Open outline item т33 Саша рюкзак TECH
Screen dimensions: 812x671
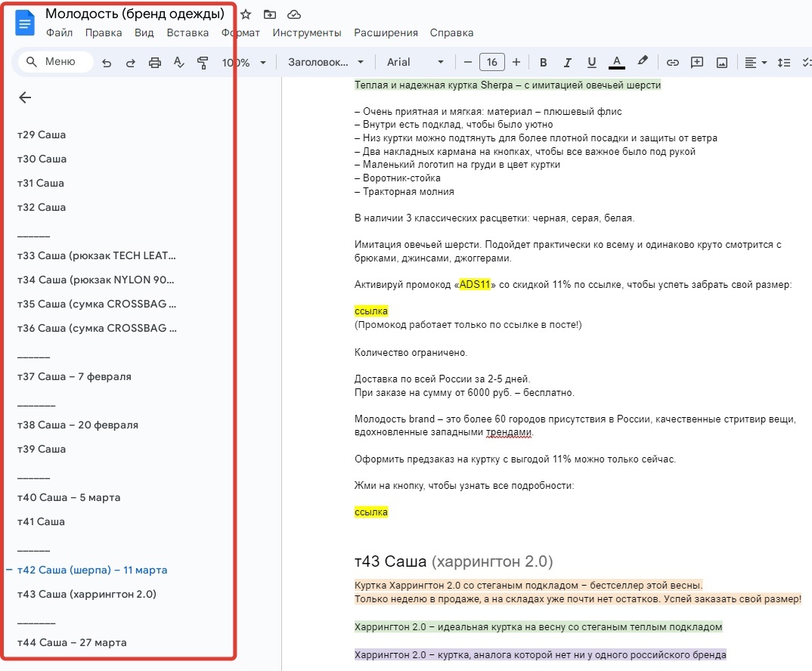tap(96, 255)
